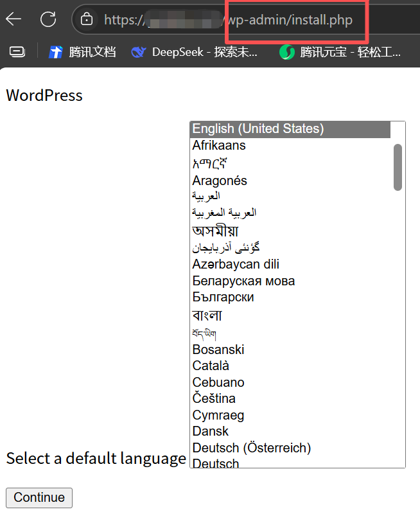The image size is (420, 532).
Task: Click the language list scrollbar thumb
Action: tap(398, 167)
